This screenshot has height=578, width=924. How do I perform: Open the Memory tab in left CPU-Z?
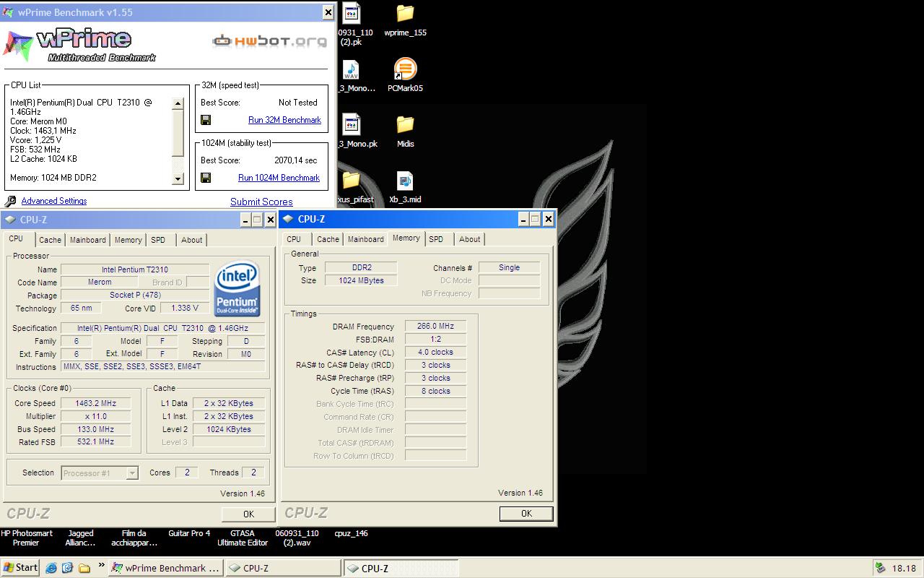(x=128, y=240)
